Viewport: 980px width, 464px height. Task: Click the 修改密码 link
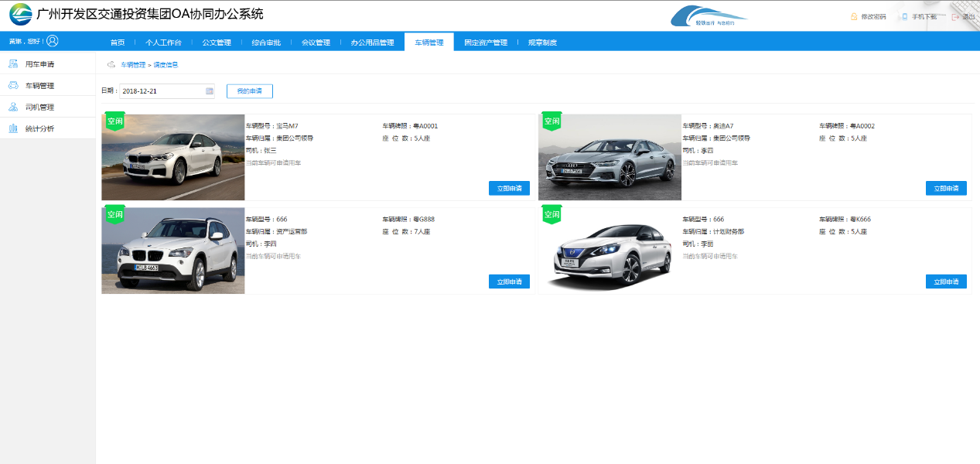[x=873, y=16]
